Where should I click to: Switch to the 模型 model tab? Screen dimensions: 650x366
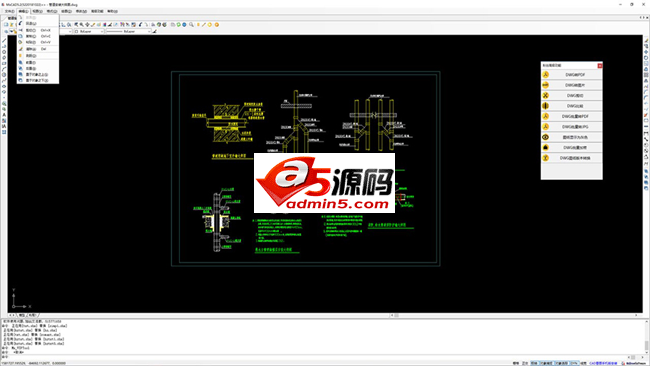click(22, 315)
